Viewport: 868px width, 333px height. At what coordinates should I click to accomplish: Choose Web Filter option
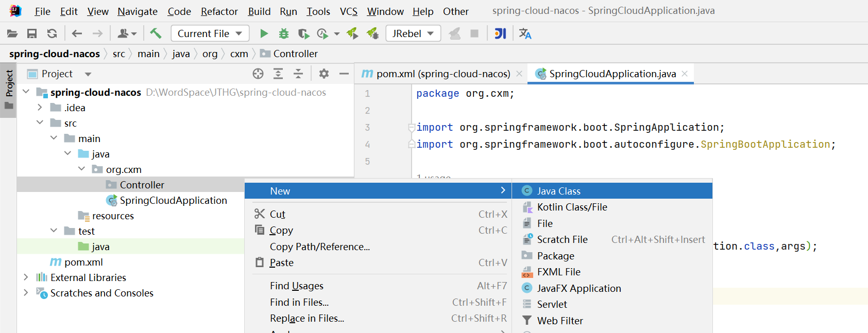[x=612, y=321]
